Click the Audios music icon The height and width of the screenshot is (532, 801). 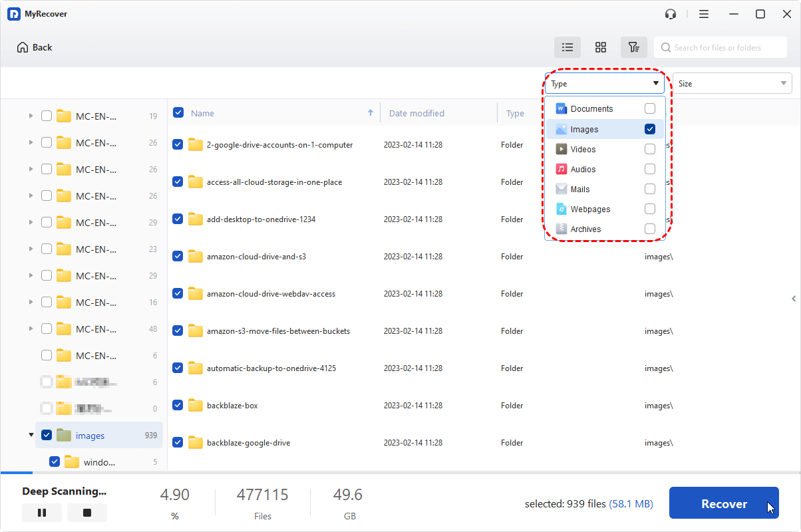[561, 169]
